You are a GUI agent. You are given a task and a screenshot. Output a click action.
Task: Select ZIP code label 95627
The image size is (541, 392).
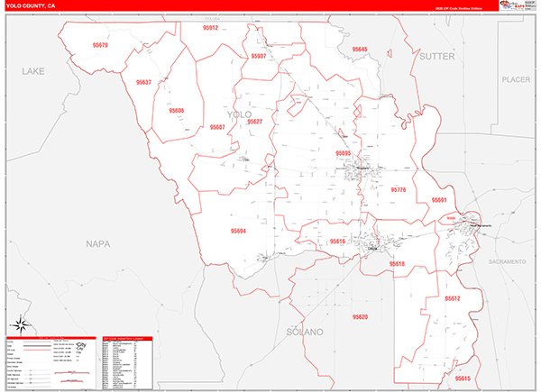coord(255,122)
